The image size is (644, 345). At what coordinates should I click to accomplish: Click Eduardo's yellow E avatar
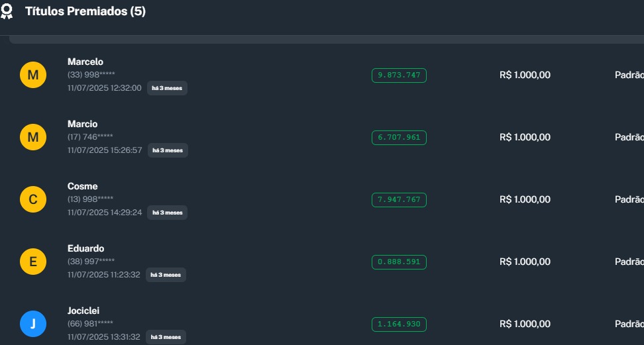(x=33, y=262)
